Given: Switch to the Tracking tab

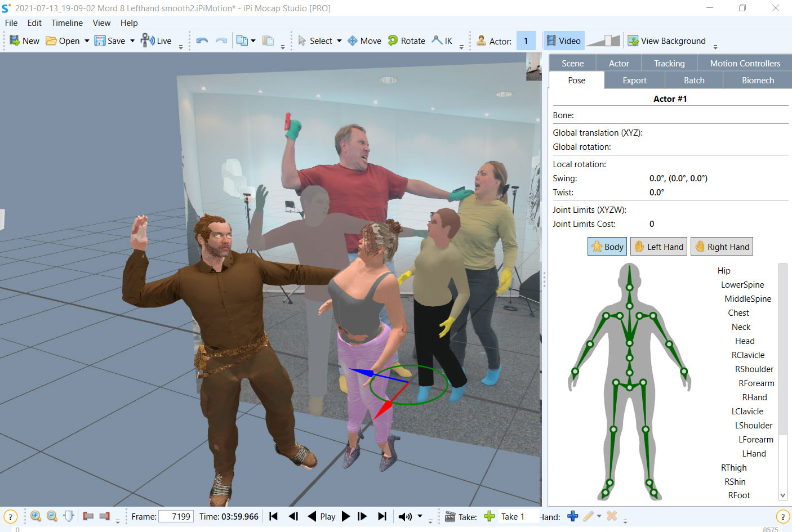Looking at the screenshot, I should 669,64.
